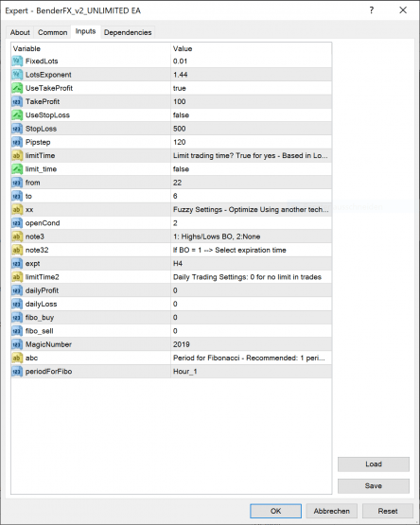420x525 pixels.
Task: Click the Reset button
Action: [x=388, y=511]
